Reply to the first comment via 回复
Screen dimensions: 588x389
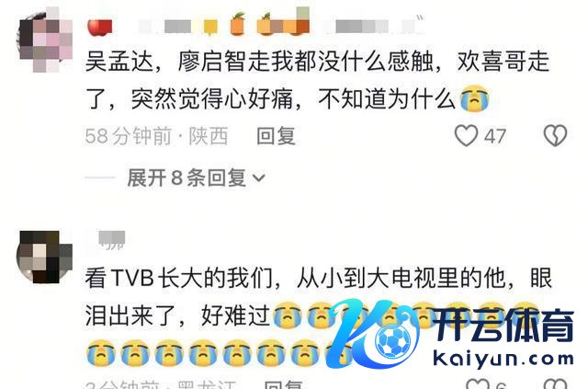click(x=276, y=136)
